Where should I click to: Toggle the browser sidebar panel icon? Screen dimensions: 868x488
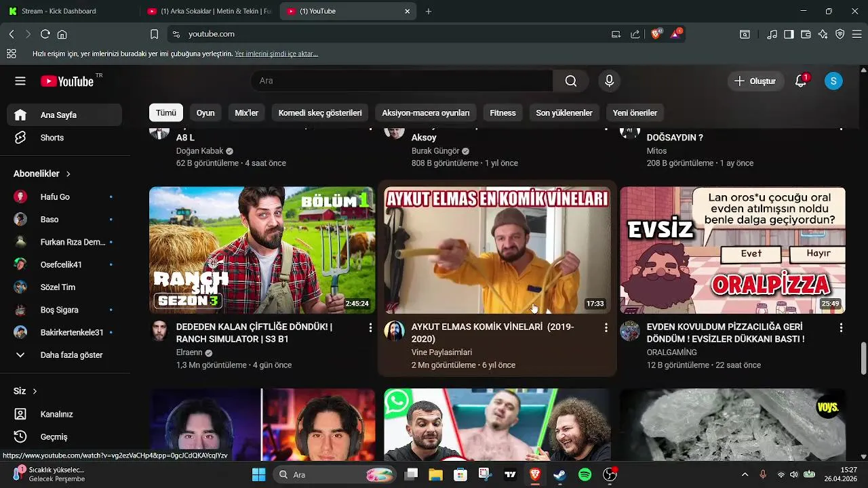coord(789,34)
